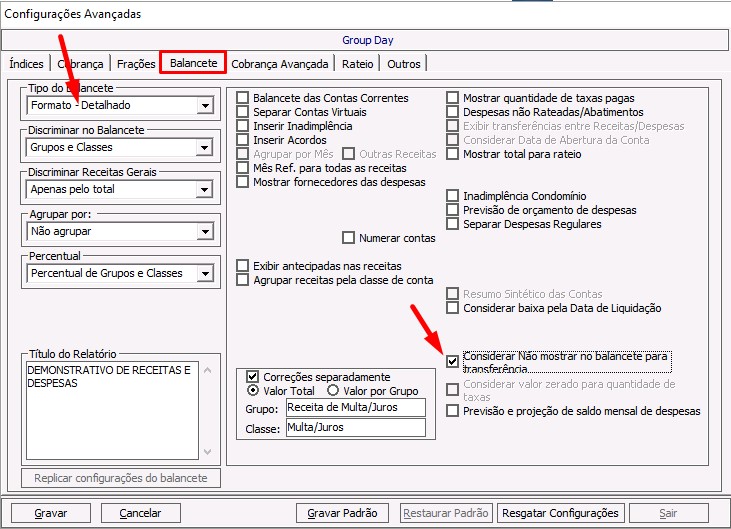This screenshot has height=529, width=731.
Task: Click the Grupo input field
Action: (356, 407)
